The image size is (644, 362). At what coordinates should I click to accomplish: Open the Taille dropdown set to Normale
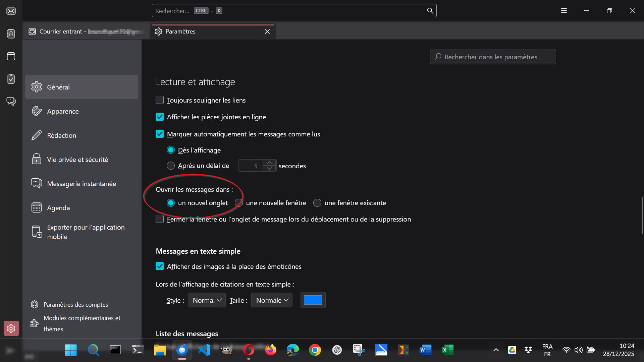pos(272,300)
